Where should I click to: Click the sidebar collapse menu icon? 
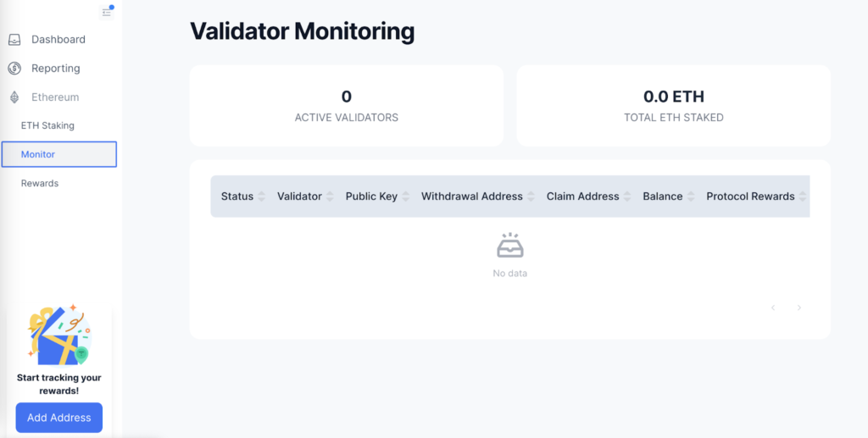[106, 12]
